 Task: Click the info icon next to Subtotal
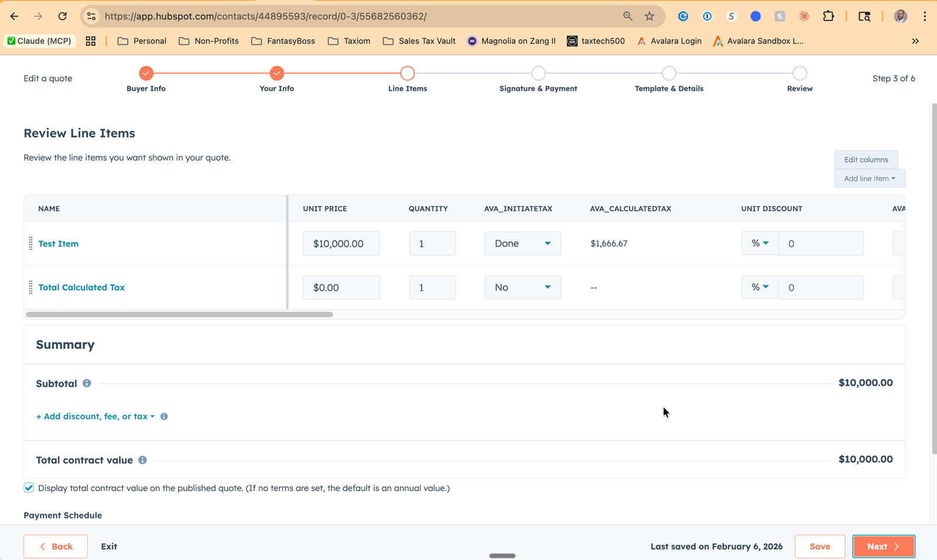coord(86,383)
